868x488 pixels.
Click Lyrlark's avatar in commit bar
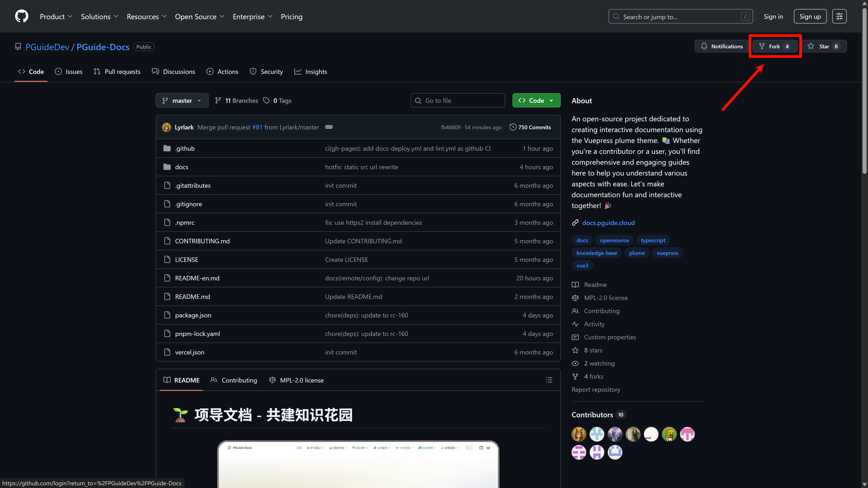166,127
